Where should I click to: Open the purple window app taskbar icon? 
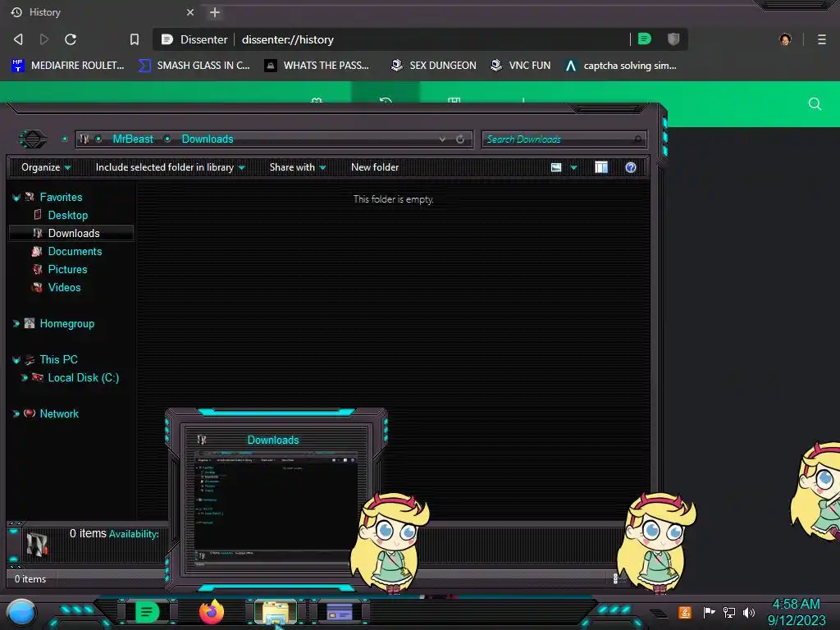[x=340, y=612]
